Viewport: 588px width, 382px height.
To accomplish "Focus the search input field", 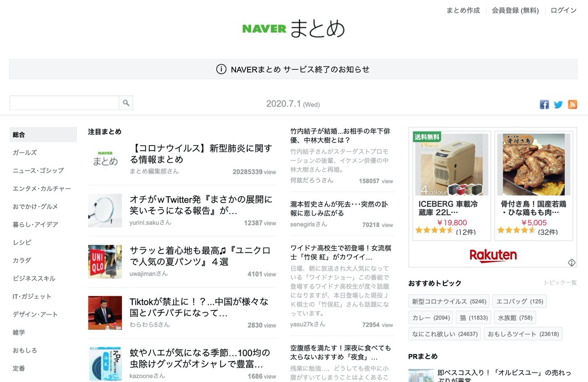I will click(x=64, y=103).
